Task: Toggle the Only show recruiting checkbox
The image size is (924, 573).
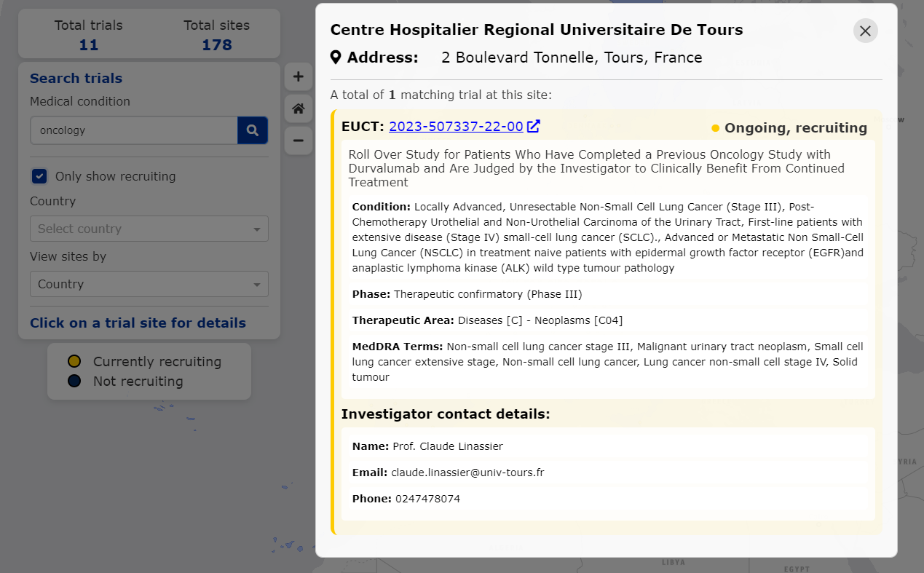Action: coord(39,176)
